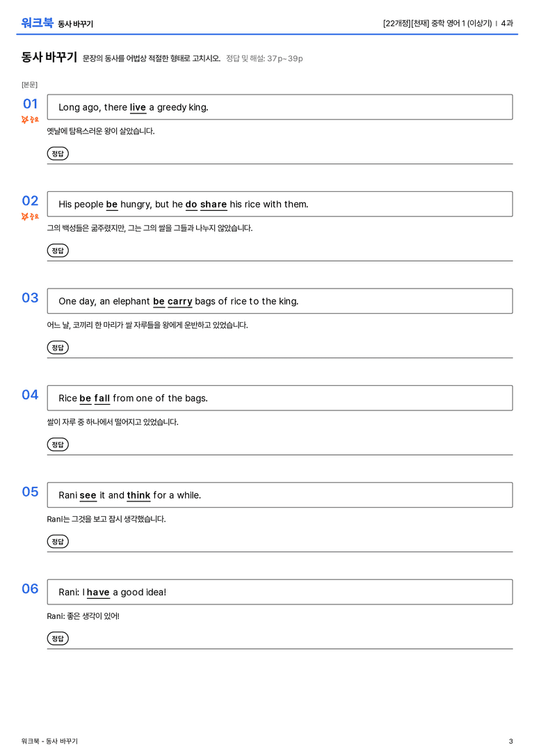Click the [본문] section label
This screenshot has height=756, width=534.
29,85
